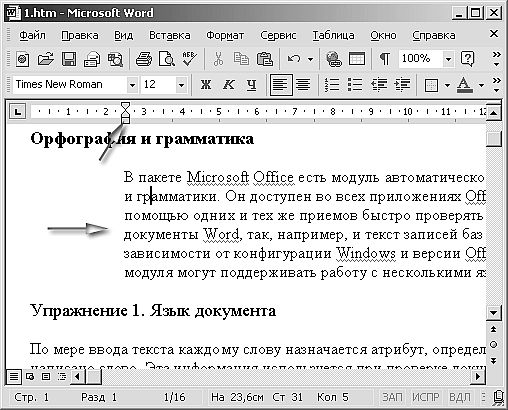Open the font color dropdown arrow

(x=481, y=86)
